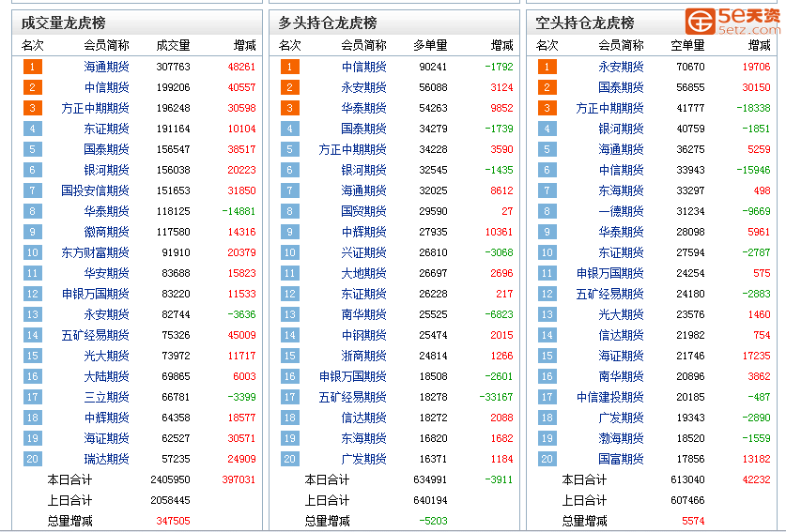Click 一德期货 member link
This screenshot has height=532, width=786.
click(x=621, y=211)
